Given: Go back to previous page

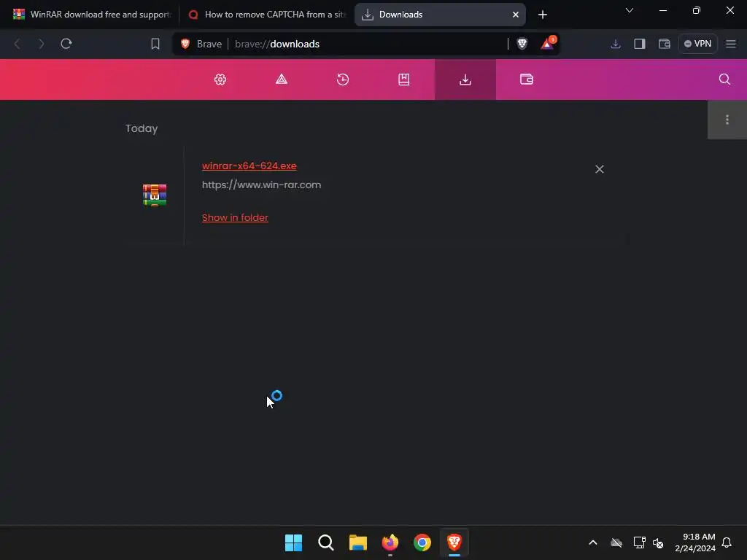Looking at the screenshot, I should (18, 44).
